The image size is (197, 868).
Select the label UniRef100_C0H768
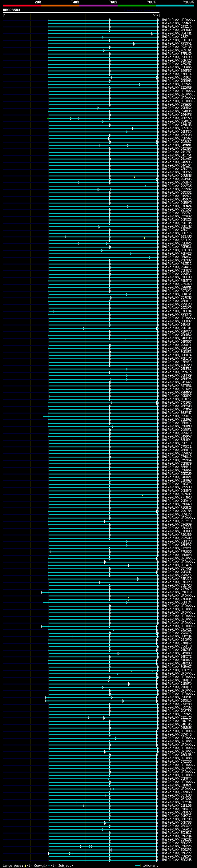[x=177, y=822]
